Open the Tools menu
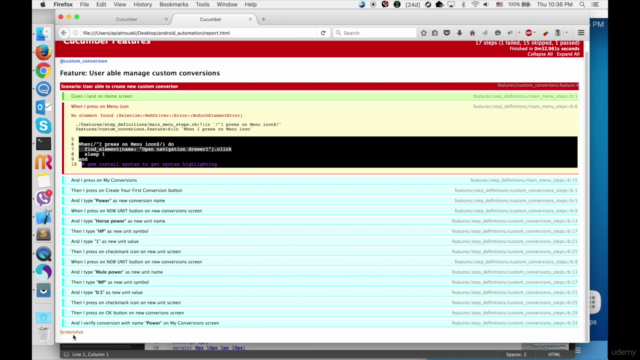Viewport: 640px width, 360px height. coord(202,4)
